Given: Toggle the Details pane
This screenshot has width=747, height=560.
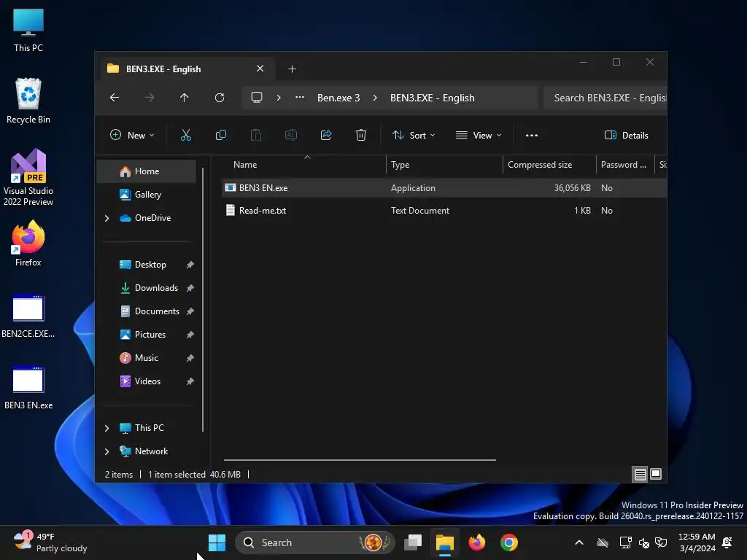Looking at the screenshot, I should pos(626,135).
